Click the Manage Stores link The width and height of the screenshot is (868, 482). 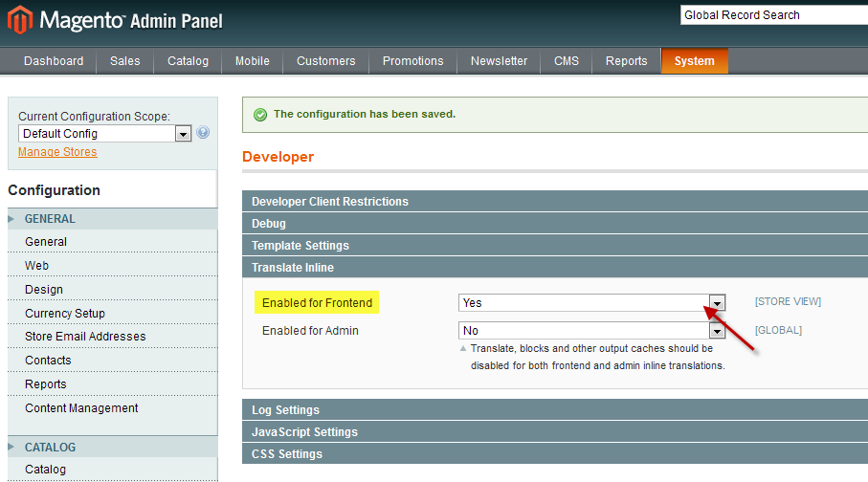click(x=57, y=152)
